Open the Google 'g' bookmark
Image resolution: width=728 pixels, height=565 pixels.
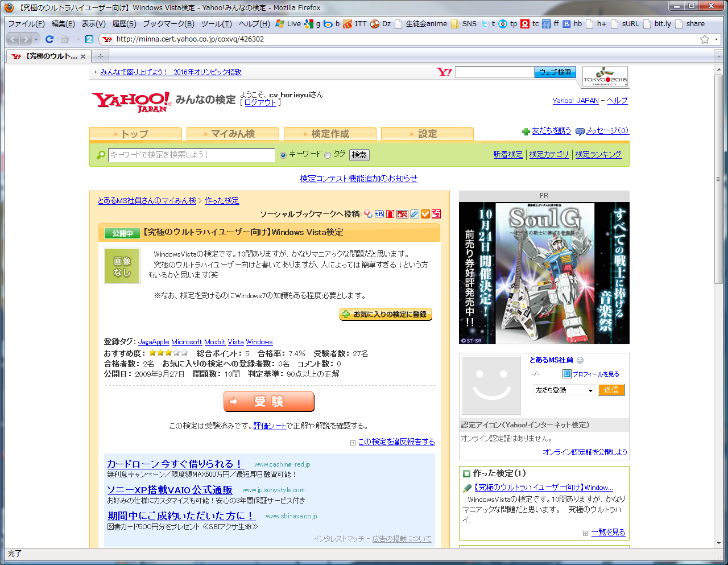(x=312, y=24)
